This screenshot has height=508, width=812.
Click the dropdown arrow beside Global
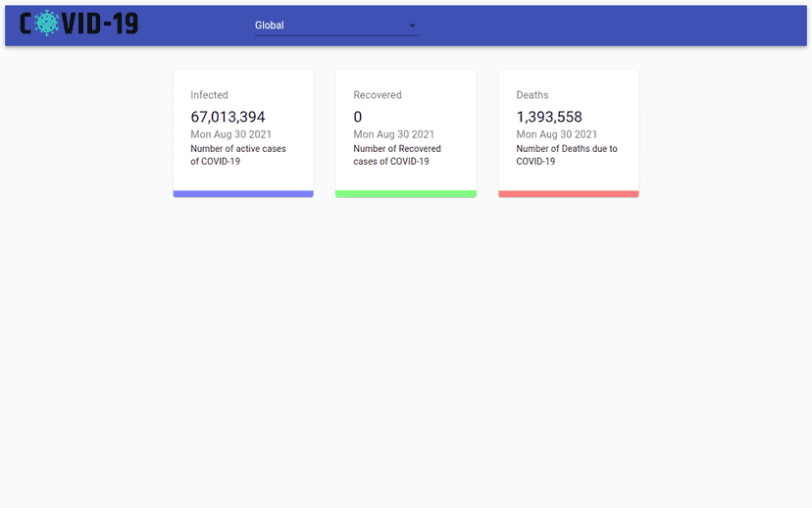point(412,25)
